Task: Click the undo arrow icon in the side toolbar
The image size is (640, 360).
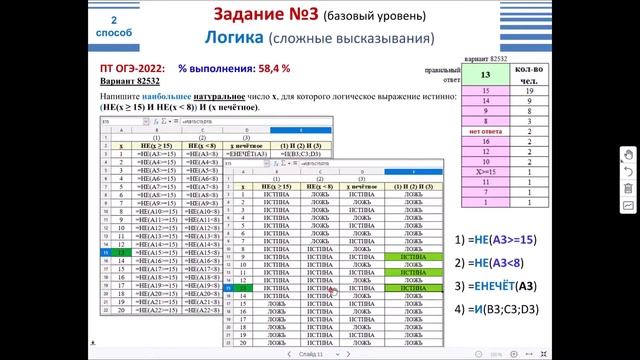Action: [x=628, y=171]
